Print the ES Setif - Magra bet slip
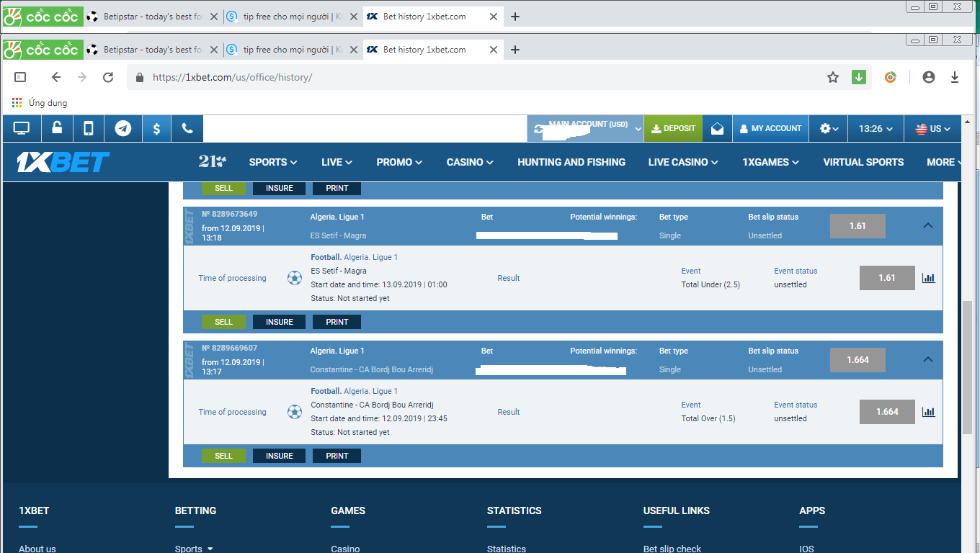Image resolution: width=980 pixels, height=553 pixels. [337, 322]
